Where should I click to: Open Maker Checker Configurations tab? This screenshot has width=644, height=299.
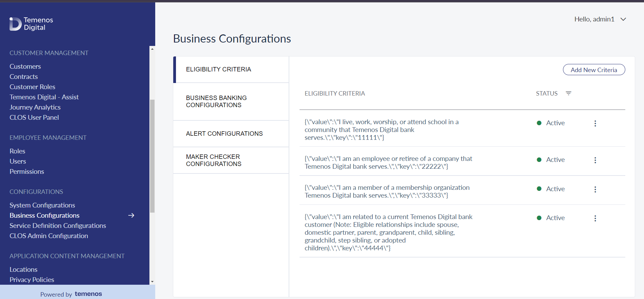tap(231, 160)
